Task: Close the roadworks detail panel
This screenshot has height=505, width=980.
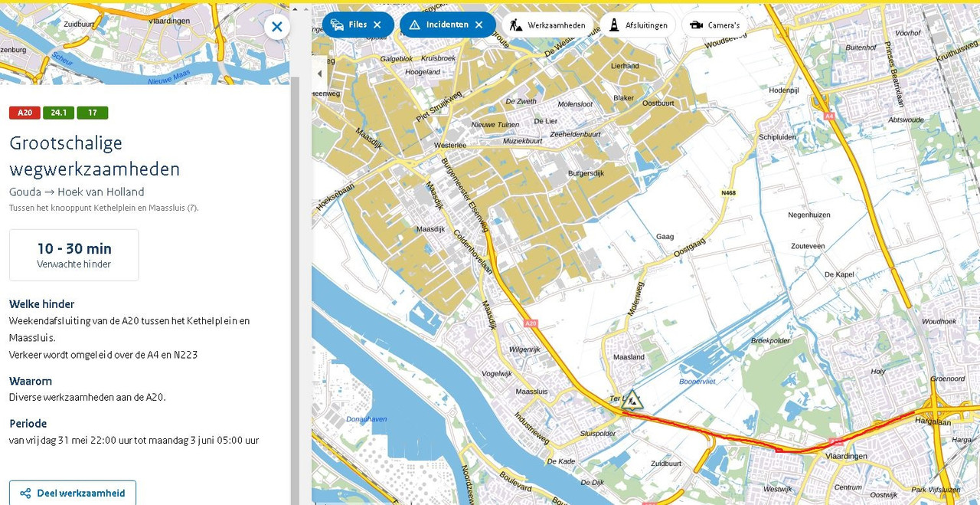Action: [277, 27]
